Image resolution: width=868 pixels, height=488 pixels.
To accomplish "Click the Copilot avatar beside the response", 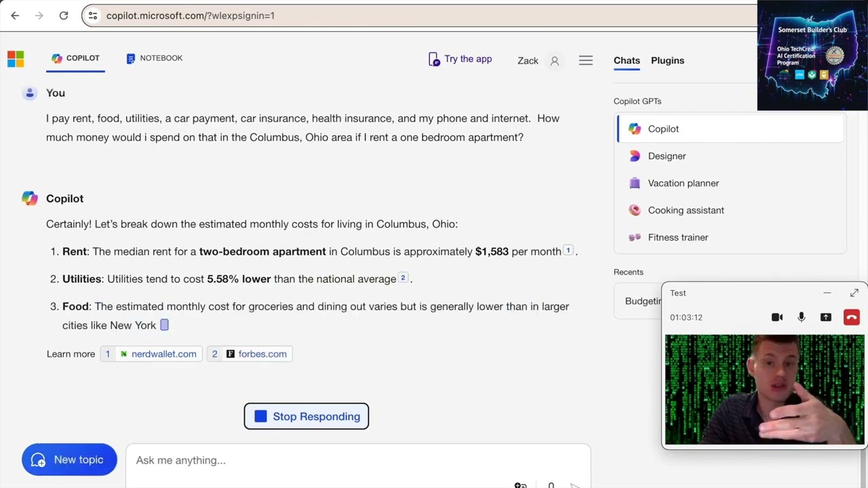I will click(x=29, y=198).
